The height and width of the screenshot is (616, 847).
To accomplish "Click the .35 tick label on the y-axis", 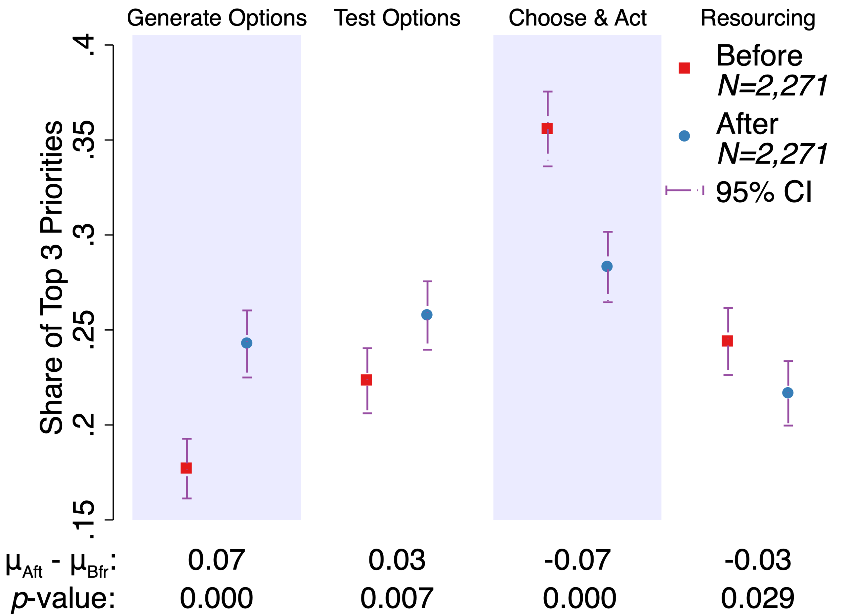I will (84, 140).
